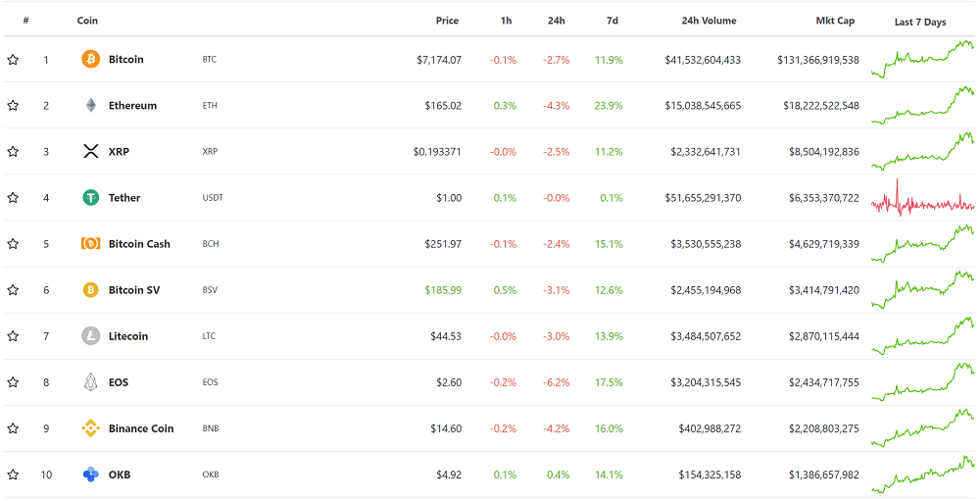Star Ethereum as a favorite
980x501 pixels.
(x=13, y=106)
